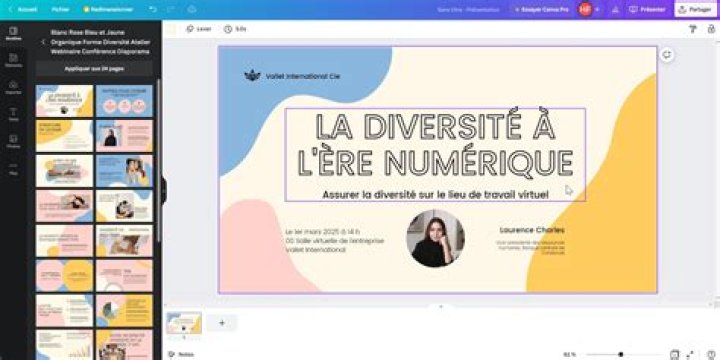720x360 pixels.
Task: Enter fullscreen mode icon
Action: (690, 354)
